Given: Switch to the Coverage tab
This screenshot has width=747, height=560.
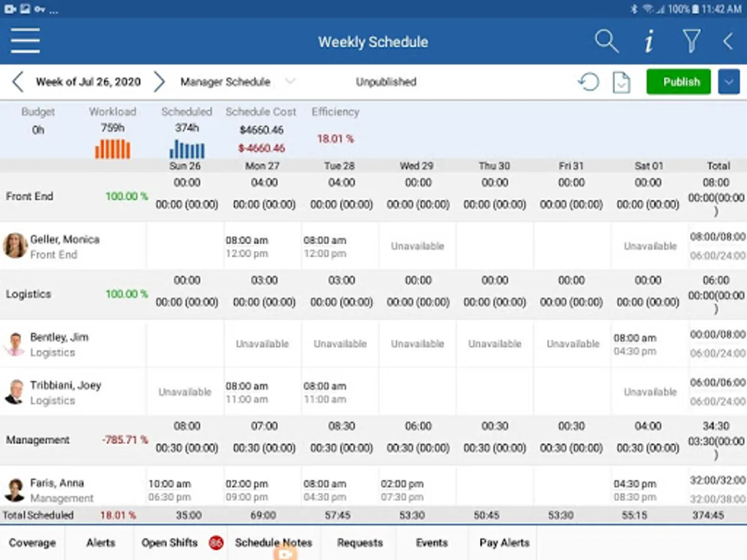Looking at the screenshot, I should pos(32,543).
